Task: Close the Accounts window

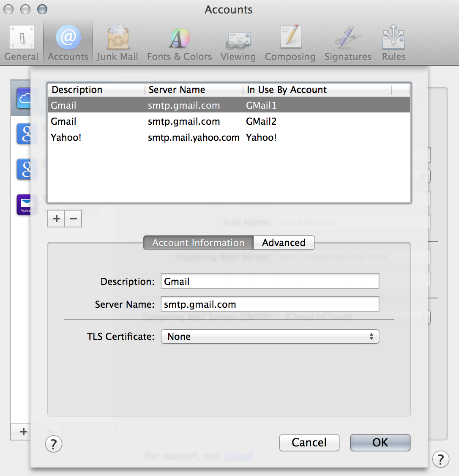Action: coord(8,10)
